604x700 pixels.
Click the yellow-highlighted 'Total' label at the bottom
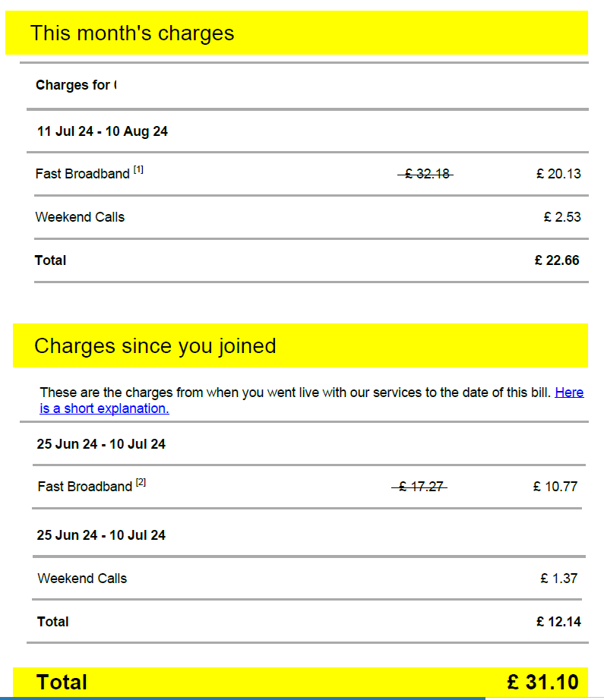(62, 682)
